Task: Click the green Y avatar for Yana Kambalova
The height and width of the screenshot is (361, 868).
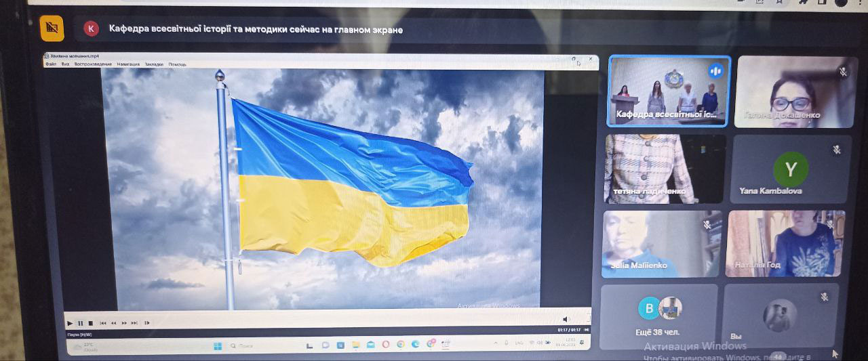Action: coord(791,169)
